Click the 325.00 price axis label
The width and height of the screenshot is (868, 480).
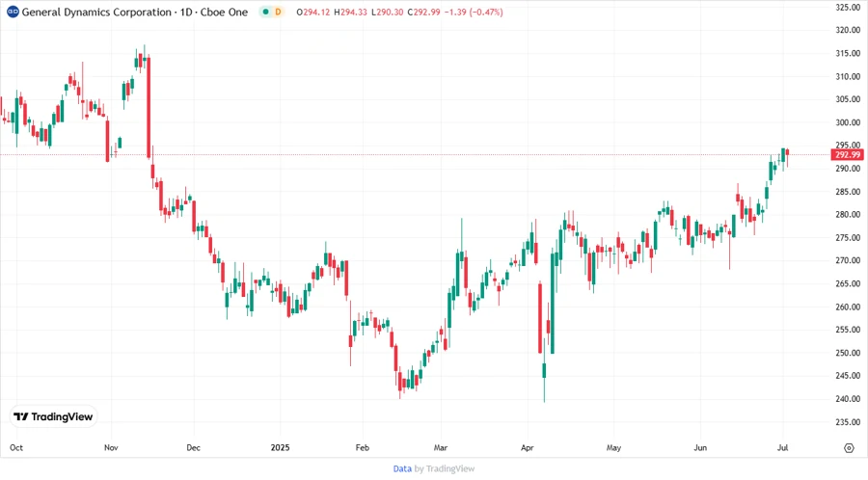click(x=848, y=7)
